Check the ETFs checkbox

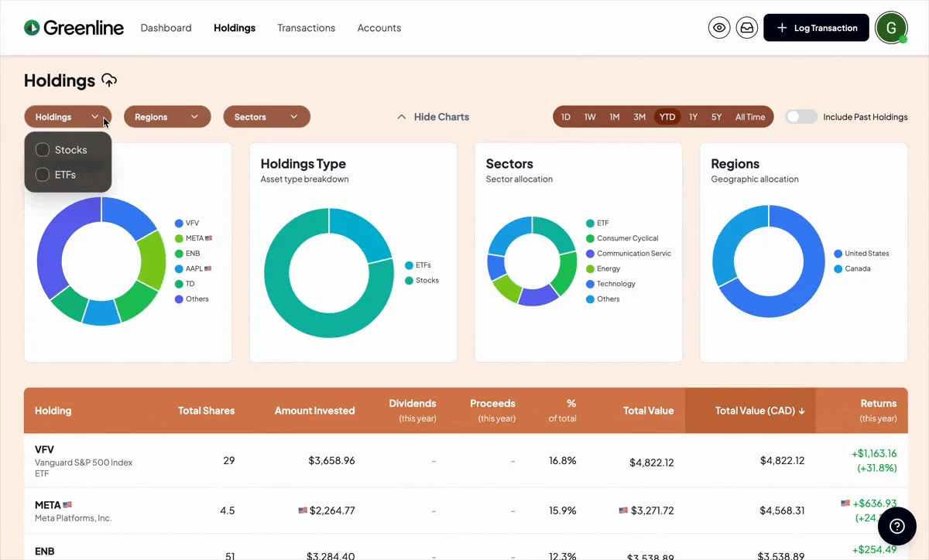[43, 175]
